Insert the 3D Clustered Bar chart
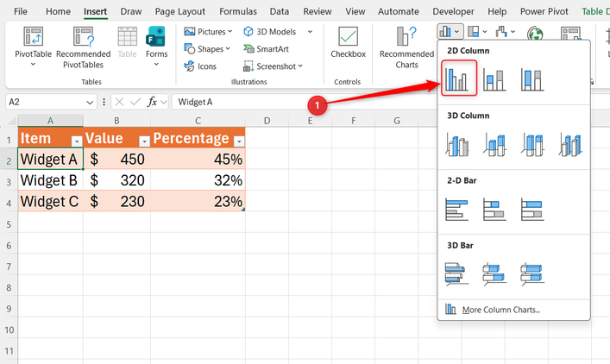Screen dimensions: 610x364 pos(456,273)
